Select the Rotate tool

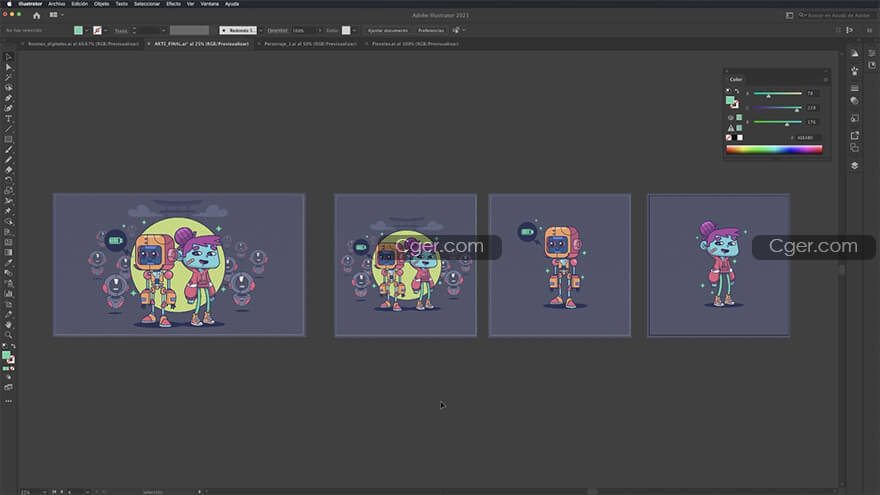8,181
